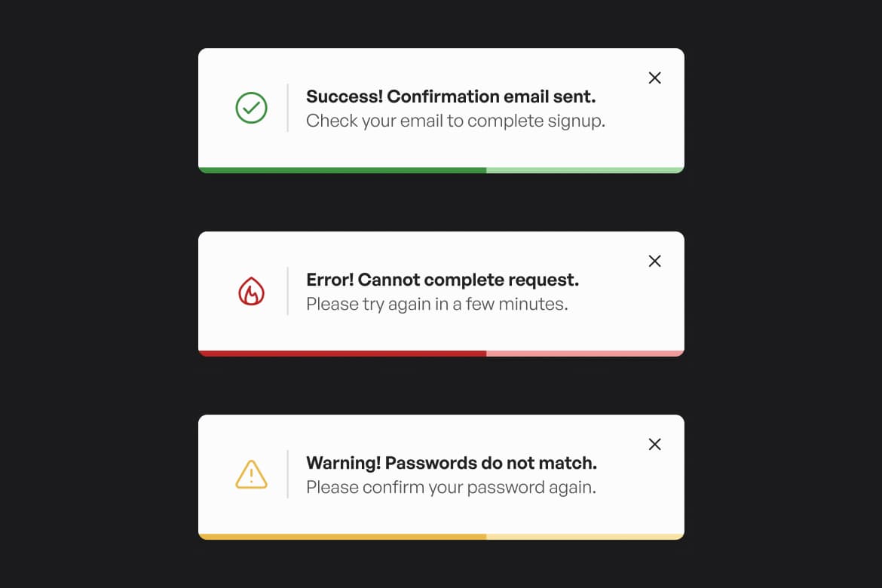Click the 'Success! Confirmation email sent.' heading
This screenshot has height=588, width=882.
tap(450, 96)
